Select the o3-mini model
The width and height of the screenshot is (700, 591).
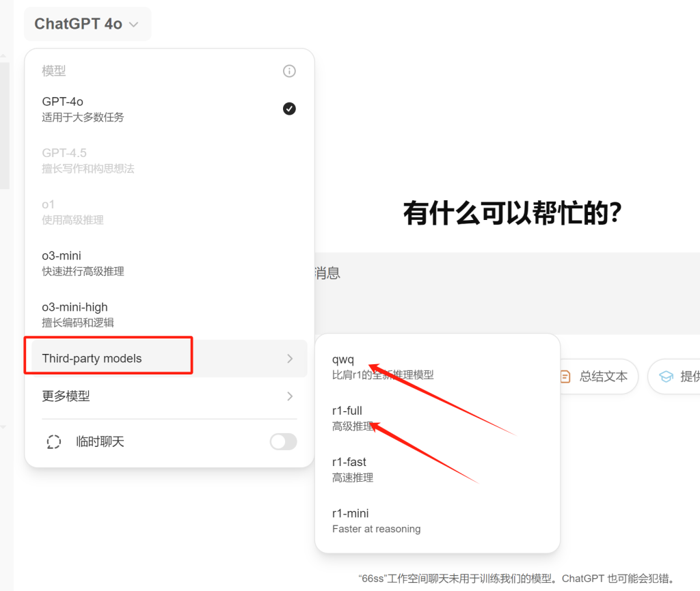click(170, 263)
